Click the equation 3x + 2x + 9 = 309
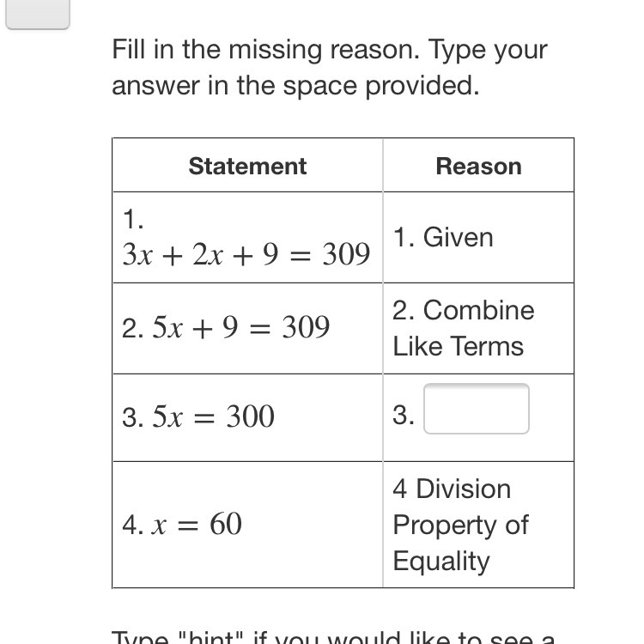The width and height of the screenshot is (644, 644). [246, 254]
